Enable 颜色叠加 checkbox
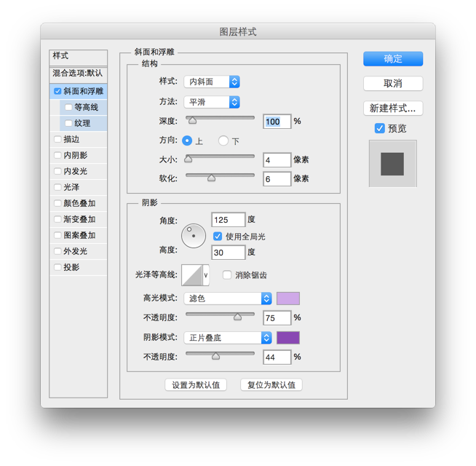Image resolution: width=476 pixels, height=466 pixels. 57,203
